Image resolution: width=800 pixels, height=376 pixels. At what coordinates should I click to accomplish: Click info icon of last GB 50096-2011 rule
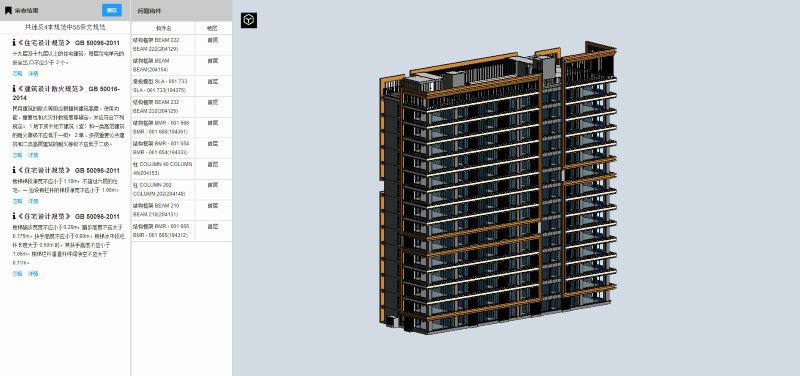(x=14, y=216)
